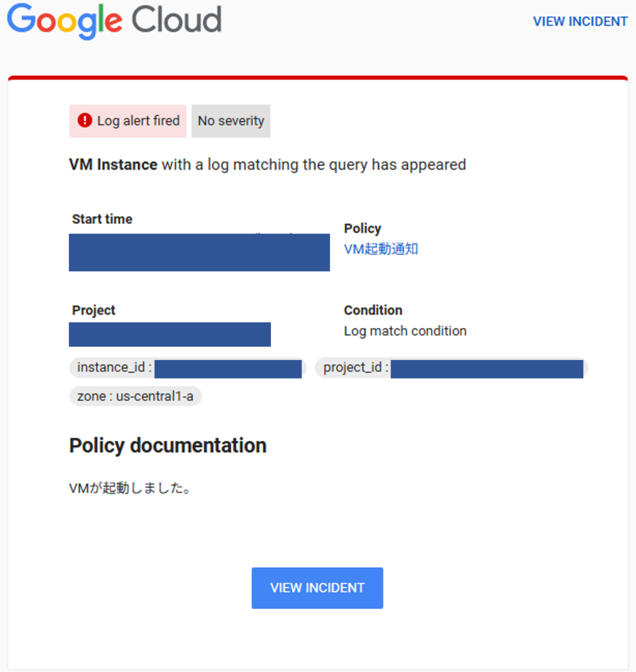Click the zone : us-central1-a chip
The image size is (636, 672).
[x=135, y=396]
